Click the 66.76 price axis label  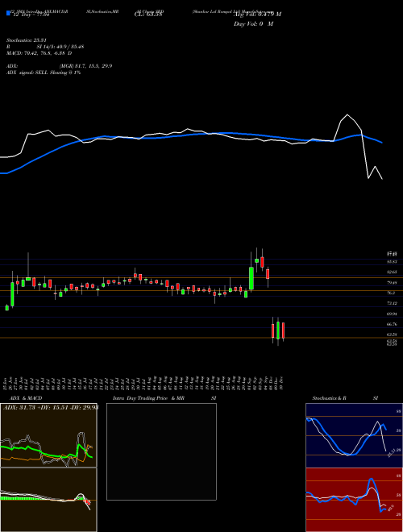click(393, 324)
